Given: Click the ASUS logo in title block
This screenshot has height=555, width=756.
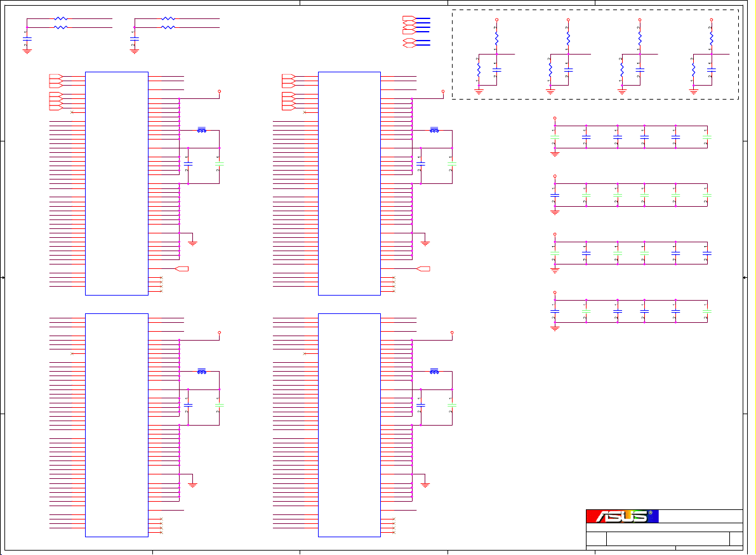Looking at the screenshot, I should 622,516.
